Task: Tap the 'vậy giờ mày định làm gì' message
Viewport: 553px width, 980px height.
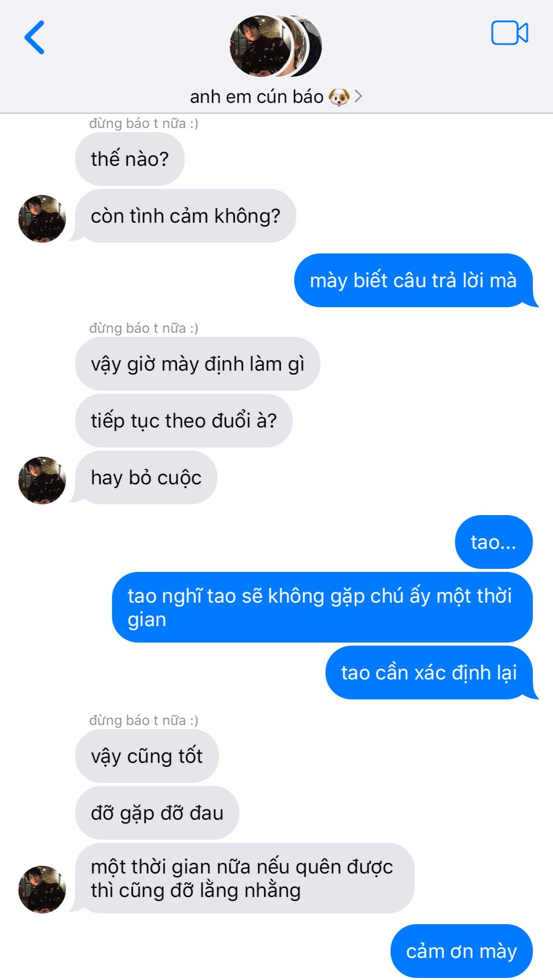Action: pyautogui.click(x=198, y=364)
